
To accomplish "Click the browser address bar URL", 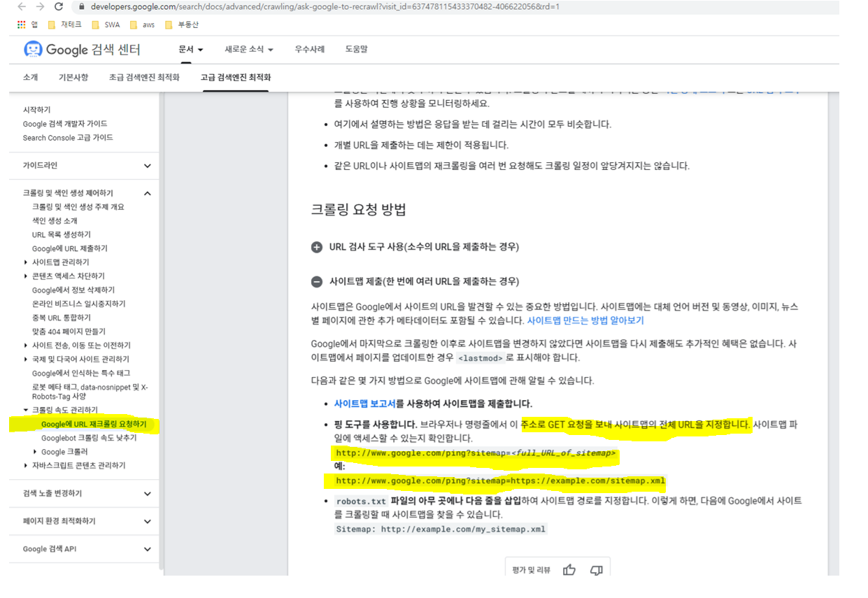I will (325, 6).
